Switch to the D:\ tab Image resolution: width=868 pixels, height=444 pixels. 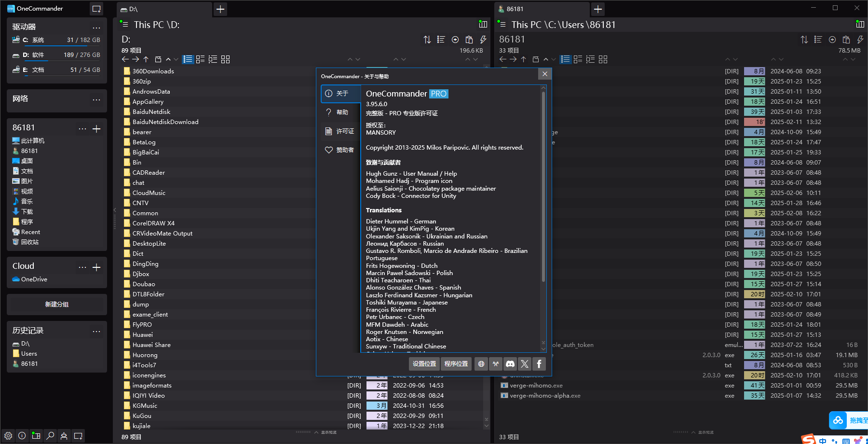(164, 9)
